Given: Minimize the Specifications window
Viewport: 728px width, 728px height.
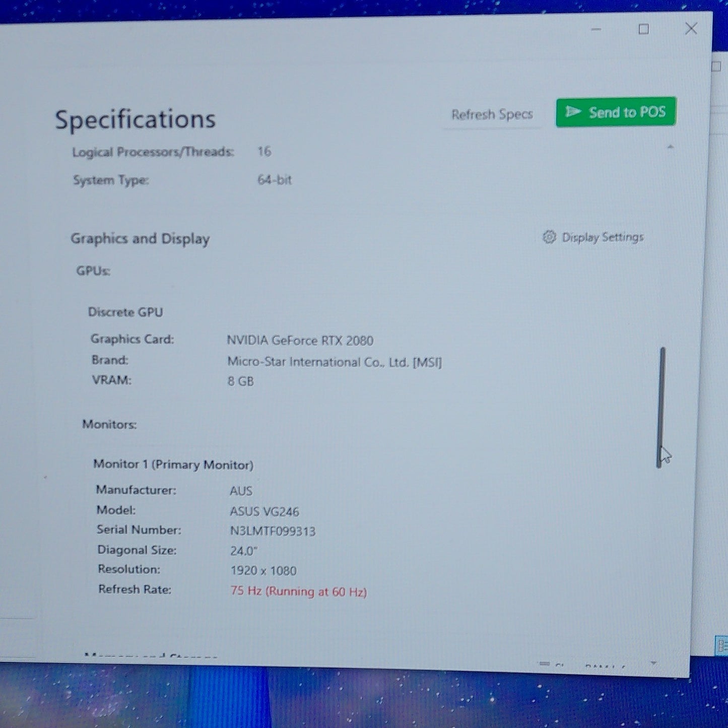Looking at the screenshot, I should [x=596, y=30].
